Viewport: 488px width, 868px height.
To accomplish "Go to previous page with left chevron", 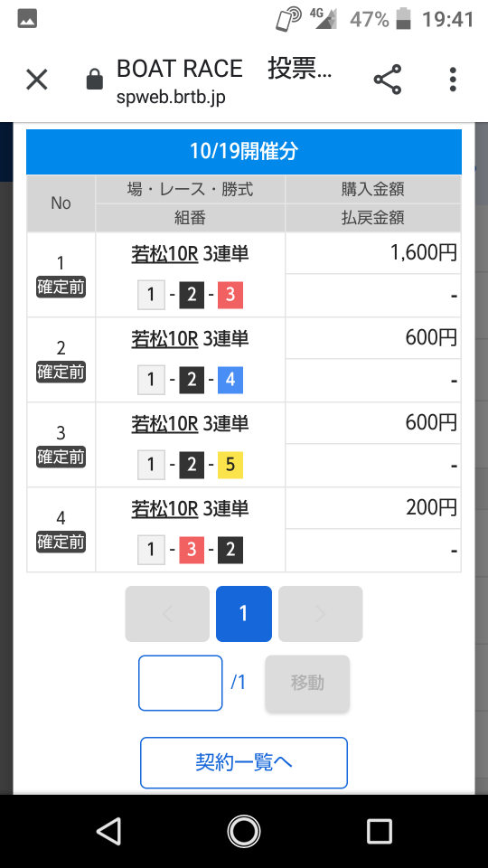I will [167, 614].
